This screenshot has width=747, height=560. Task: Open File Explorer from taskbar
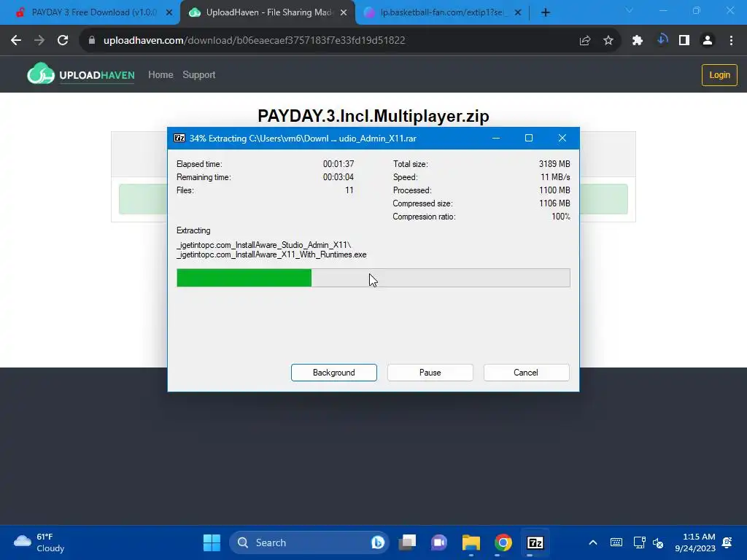pyautogui.click(x=471, y=542)
